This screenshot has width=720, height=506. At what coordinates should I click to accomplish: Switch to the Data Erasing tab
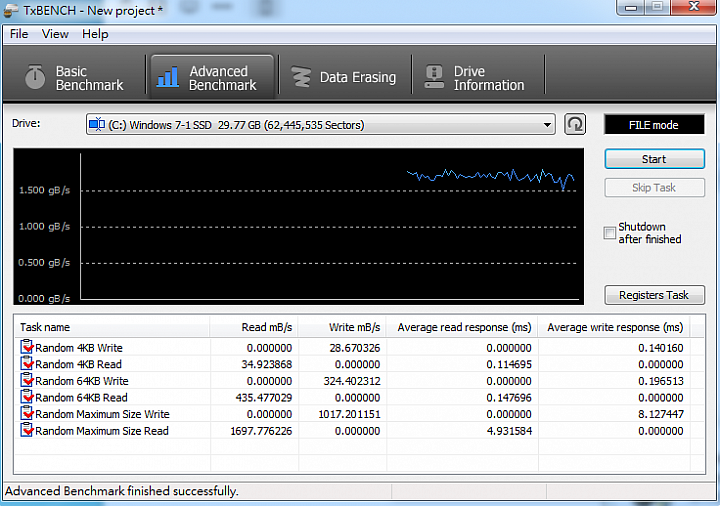click(x=345, y=77)
